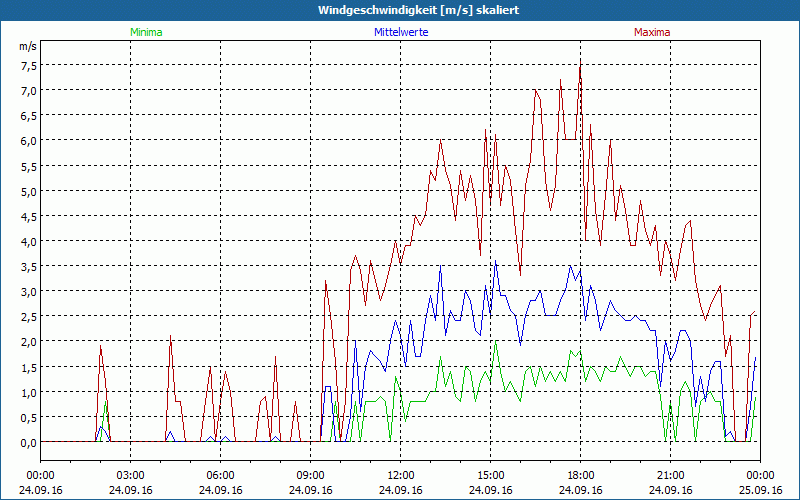This screenshot has width=800, height=500.
Task: Click the 21:00 time axis label
Action: [x=670, y=476]
